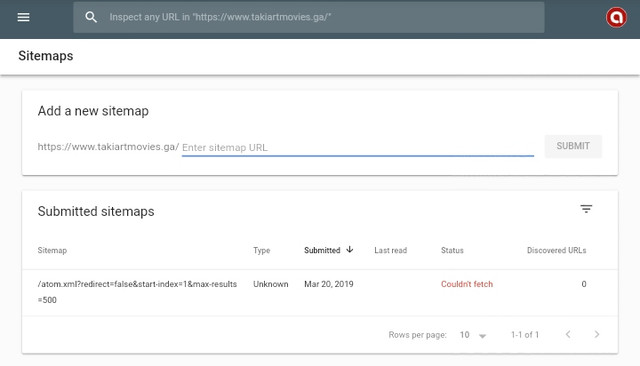Open the account avatar menu
The height and width of the screenshot is (366, 640).
pyautogui.click(x=616, y=18)
